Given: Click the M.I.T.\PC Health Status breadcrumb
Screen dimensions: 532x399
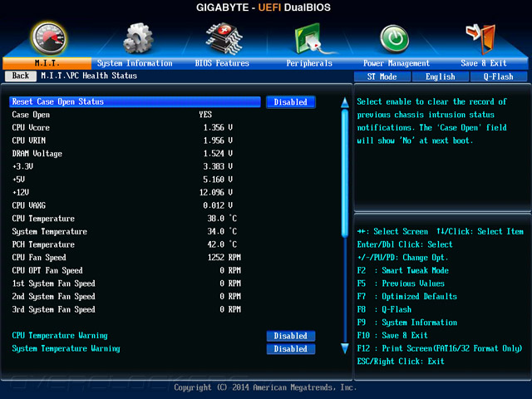Looking at the screenshot, I should pyautogui.click(x=89, y=76).
